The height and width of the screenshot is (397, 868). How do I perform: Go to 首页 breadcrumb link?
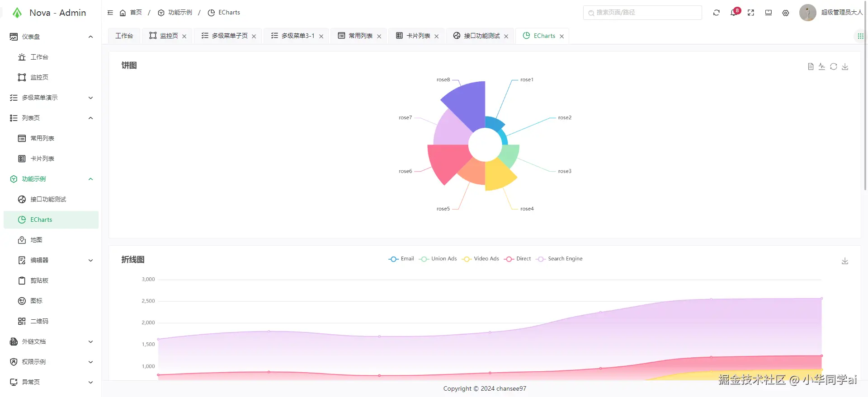click(131, 13)
